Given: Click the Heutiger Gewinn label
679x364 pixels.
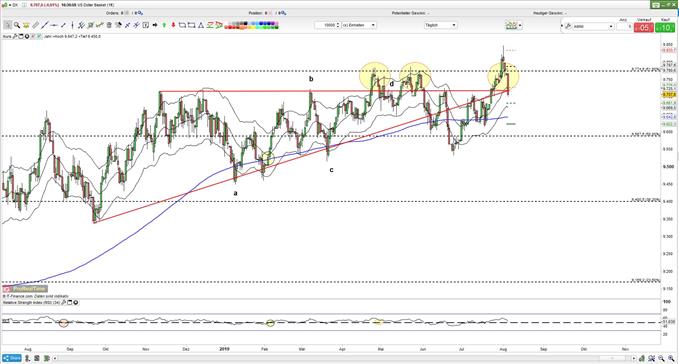Looking at the screenshot, I should pyautogui.click(x=547, y=13).
